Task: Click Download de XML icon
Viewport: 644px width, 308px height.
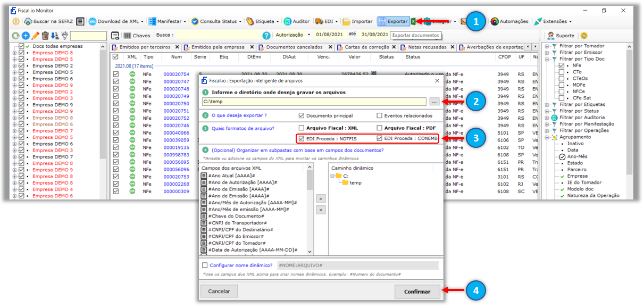Action: click(93, 21)
